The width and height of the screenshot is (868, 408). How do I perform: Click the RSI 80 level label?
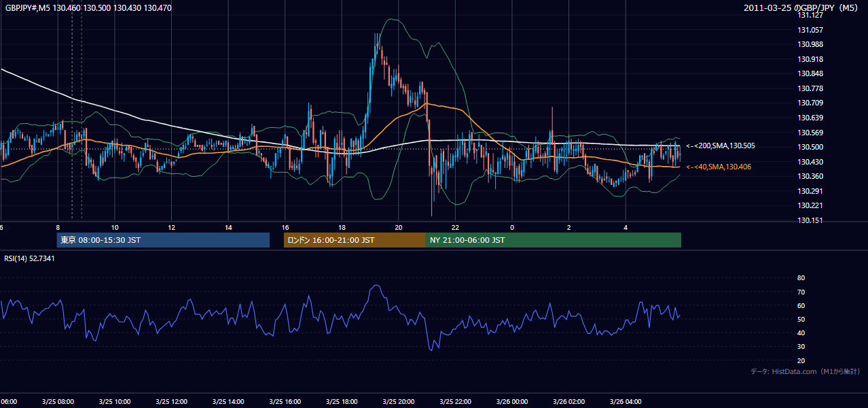(x=801, y=278)
